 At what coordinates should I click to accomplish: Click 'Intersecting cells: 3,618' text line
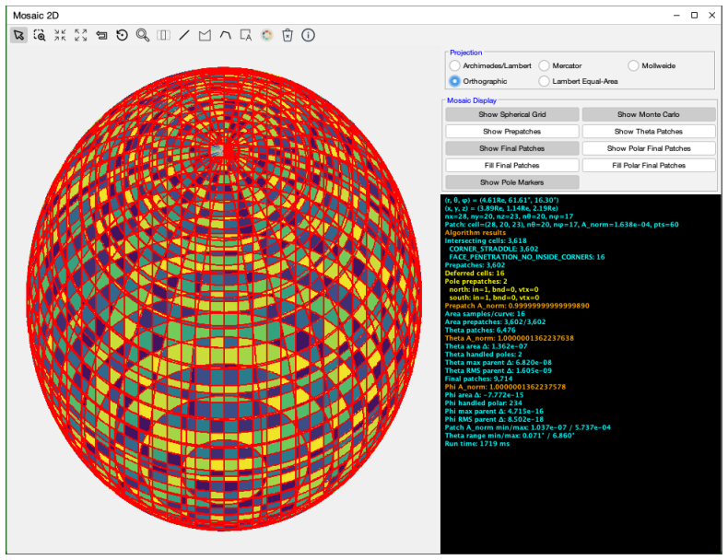point(485,240)
